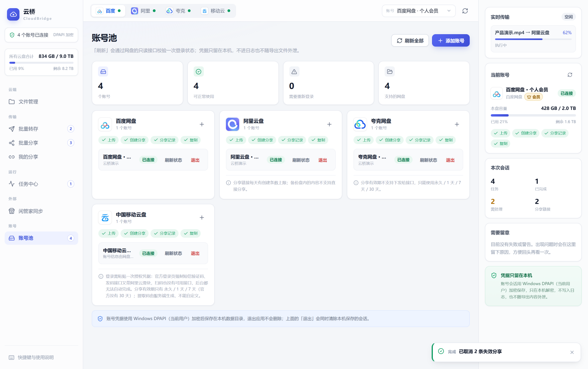Click the 分享记录 tag on the 阿里云盘 card
588x369 pixels.
(292, 140)
